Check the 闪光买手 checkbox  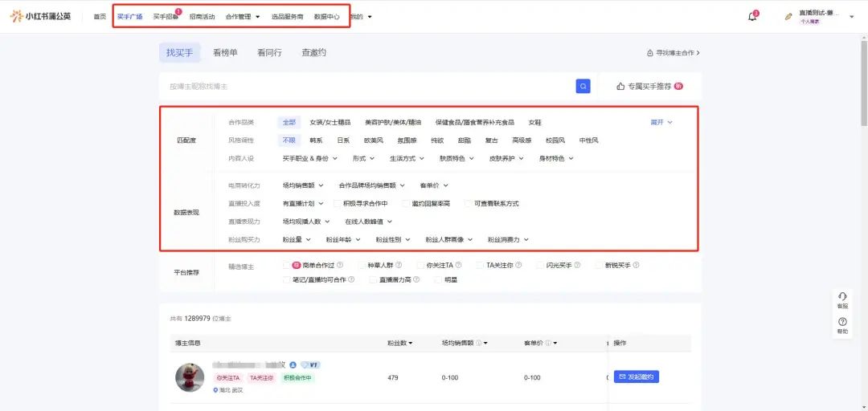[540, 265]
